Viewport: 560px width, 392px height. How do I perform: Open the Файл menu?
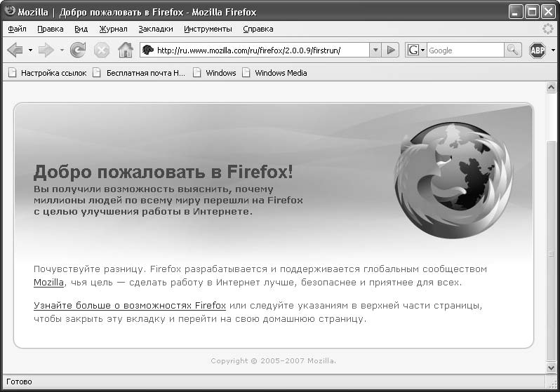point(17,29)
